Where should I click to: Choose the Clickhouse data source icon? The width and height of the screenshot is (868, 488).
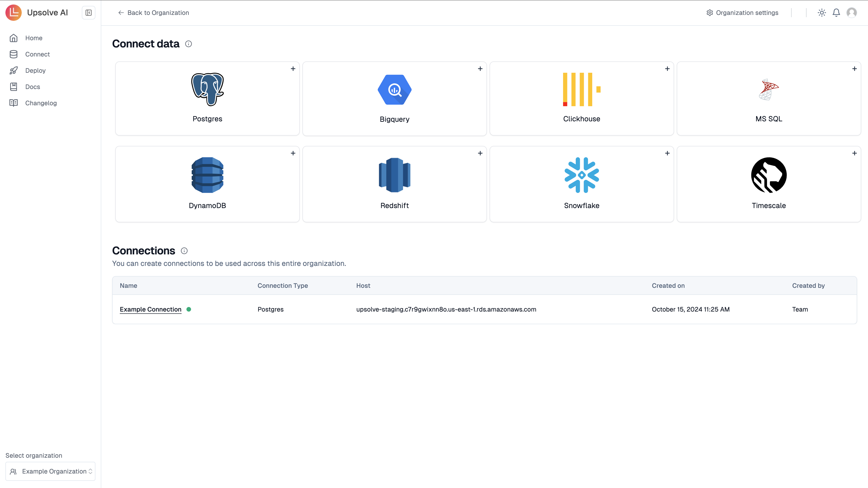(581, 89)
